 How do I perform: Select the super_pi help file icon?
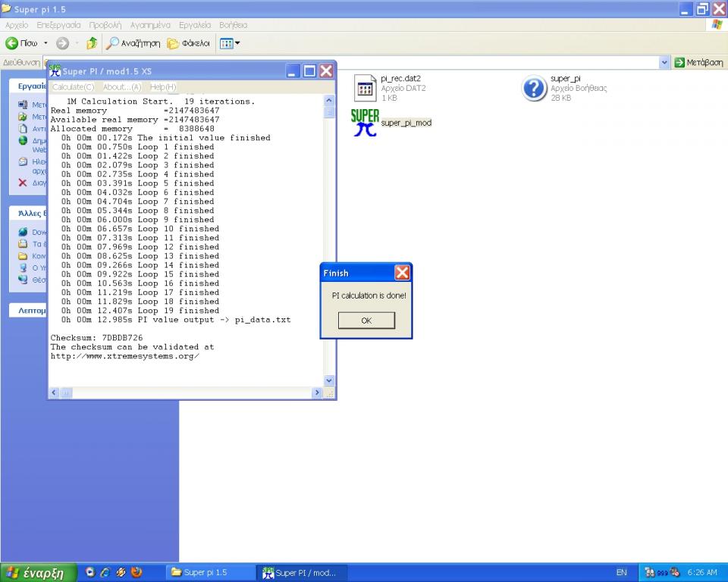pos(534,88)
